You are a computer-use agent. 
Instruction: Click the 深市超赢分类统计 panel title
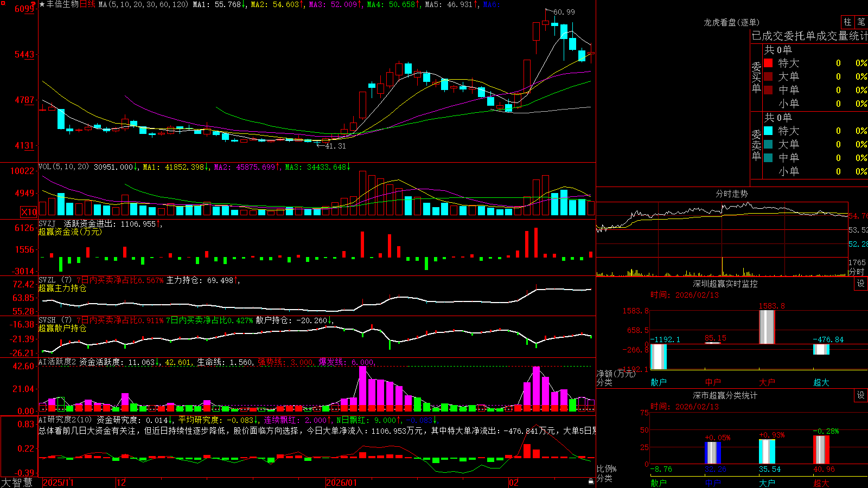pyautogui.click(x=725, y=395)
